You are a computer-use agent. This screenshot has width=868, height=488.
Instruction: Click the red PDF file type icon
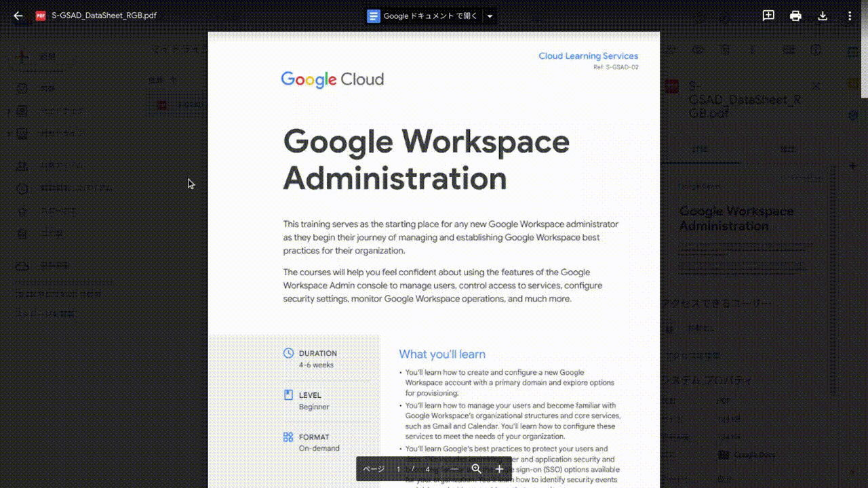coord(41,16)
